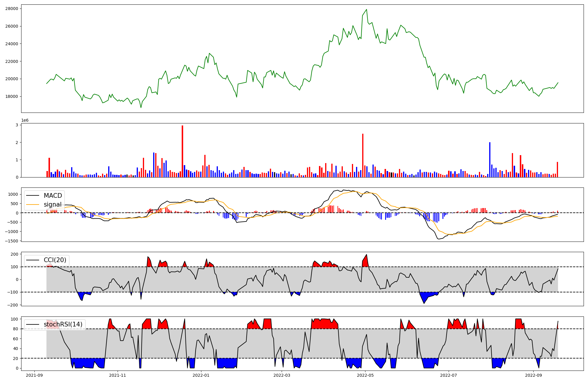Click the 2022-01 x-axis date label
The width and height of the screenshot is (588, 382).
pyautogui.click(x=201, y=375)
